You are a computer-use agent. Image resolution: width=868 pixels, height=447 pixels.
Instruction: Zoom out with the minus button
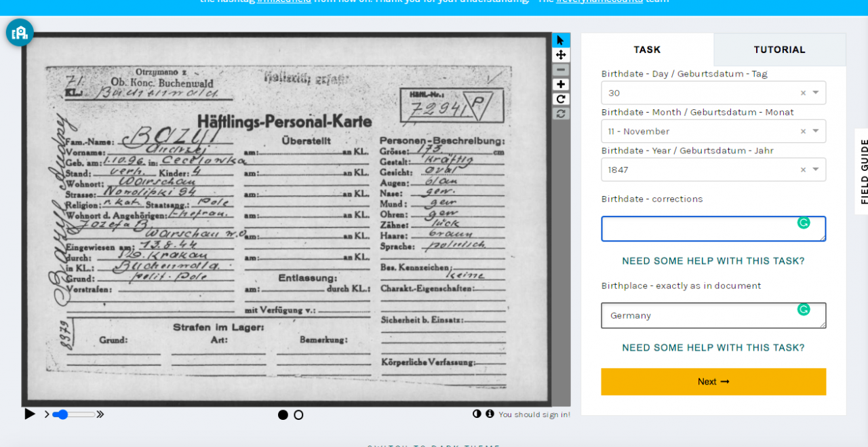click(x=560, y=70)
